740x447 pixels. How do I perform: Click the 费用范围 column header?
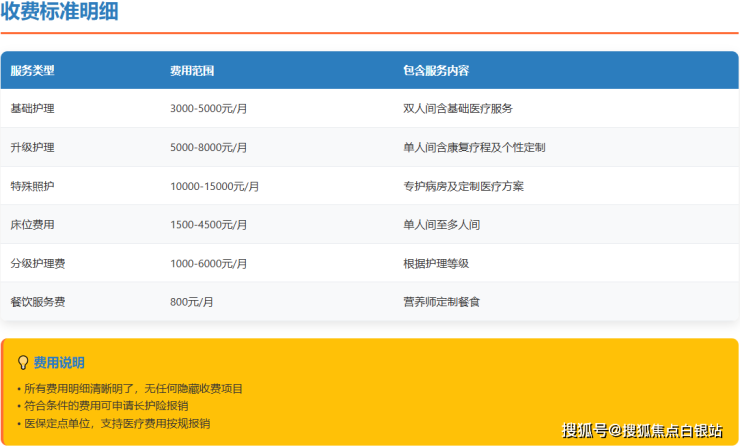coord(192,71)
